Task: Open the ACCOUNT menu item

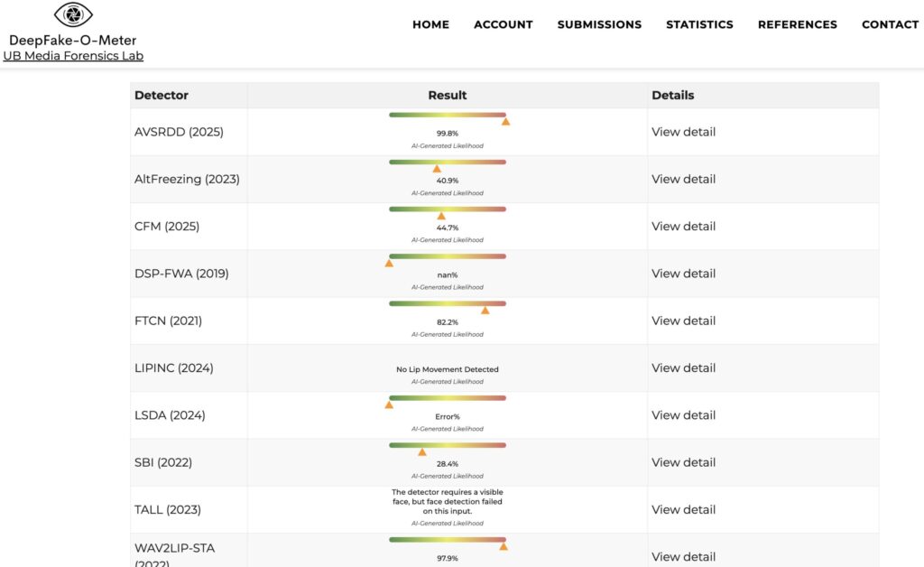Action: [x=503, y=24]
